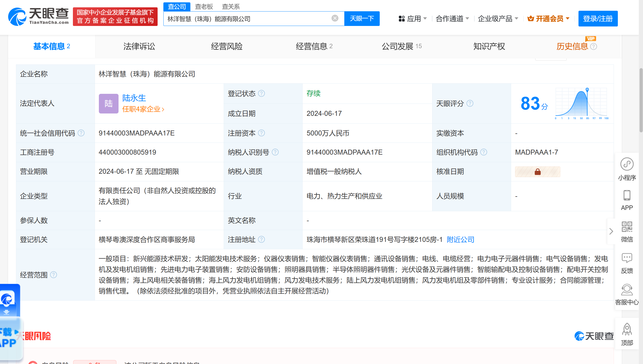The width and height of the screenshot is (643, 364).
Task: Switch to the 经营风险 tab
Action: [227, 46]
